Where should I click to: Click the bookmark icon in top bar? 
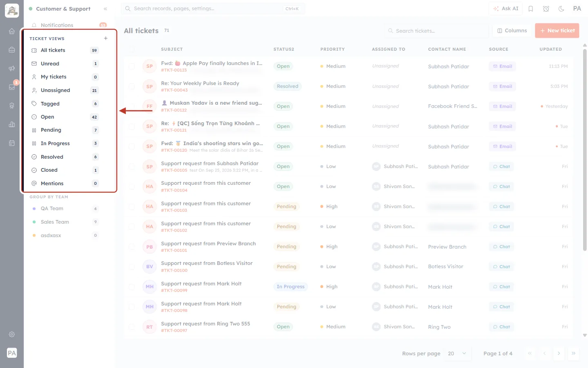pos(531,9)
